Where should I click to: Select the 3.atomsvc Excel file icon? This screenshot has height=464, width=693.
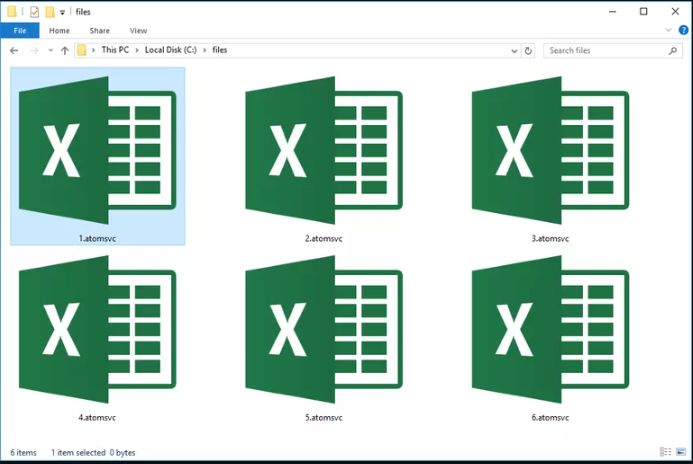pyautogui.click(x=550, y=150)
